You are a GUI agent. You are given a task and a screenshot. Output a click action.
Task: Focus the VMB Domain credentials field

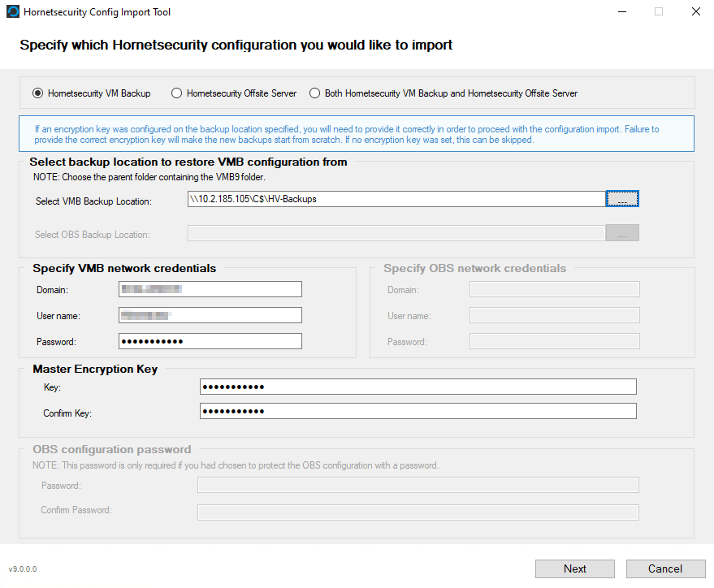tap(210, 289)
